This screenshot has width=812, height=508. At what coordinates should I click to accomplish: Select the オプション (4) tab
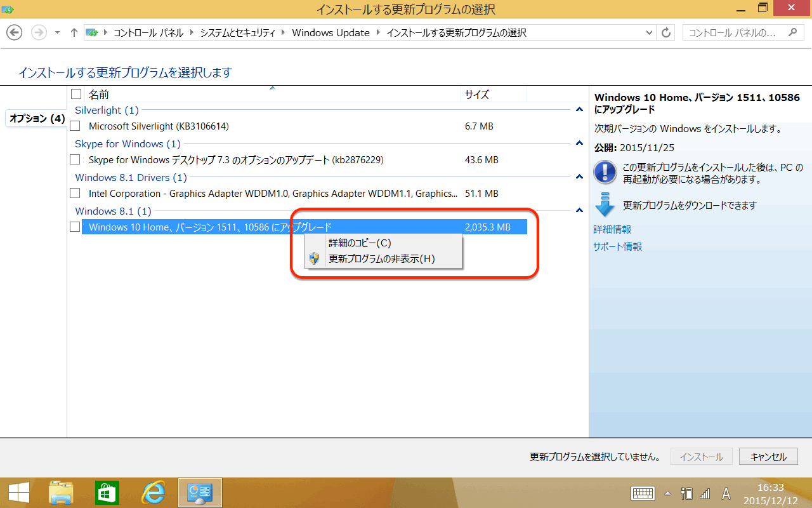37,118
